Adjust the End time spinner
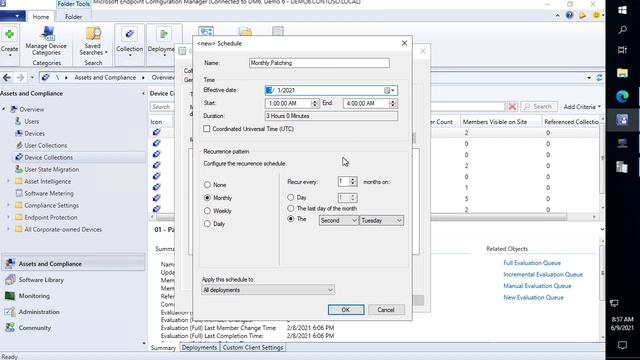Image resolution: width=640 pixels, height=360 pixels. click(392, 103)
